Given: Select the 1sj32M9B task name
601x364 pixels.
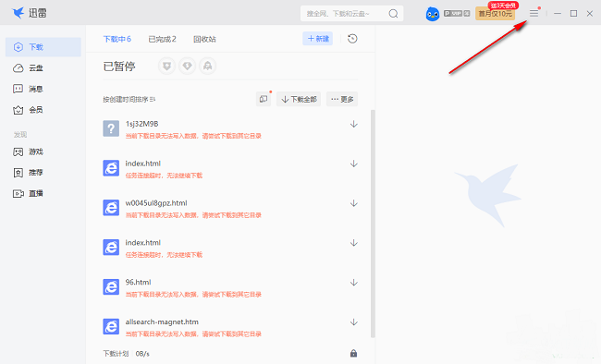Looking at the screenshot, I should click(141, 124).
